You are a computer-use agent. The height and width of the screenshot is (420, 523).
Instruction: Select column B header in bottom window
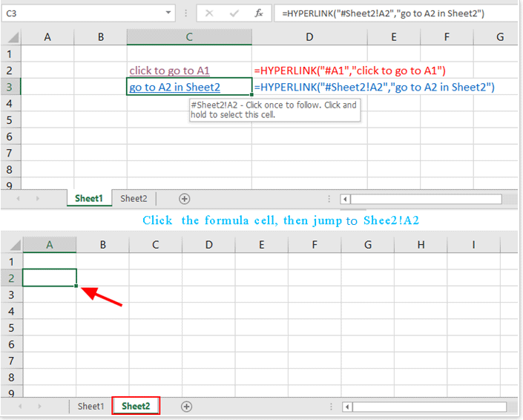tap(102, 245)
